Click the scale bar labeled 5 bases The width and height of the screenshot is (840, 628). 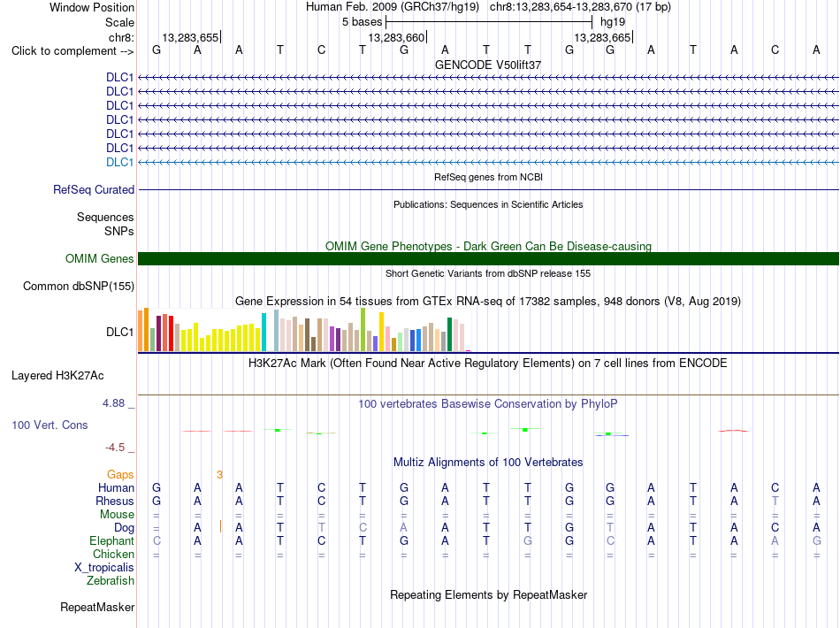pyautogui.click(x=489, y=22)
